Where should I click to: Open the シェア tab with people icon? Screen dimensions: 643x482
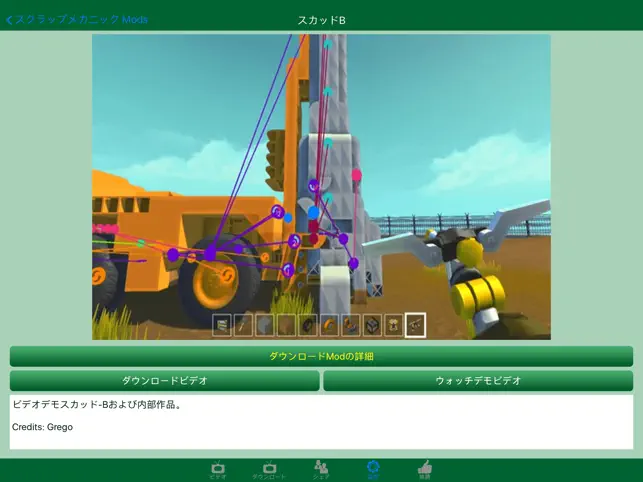pyautogui.click(x=321, y=470)
